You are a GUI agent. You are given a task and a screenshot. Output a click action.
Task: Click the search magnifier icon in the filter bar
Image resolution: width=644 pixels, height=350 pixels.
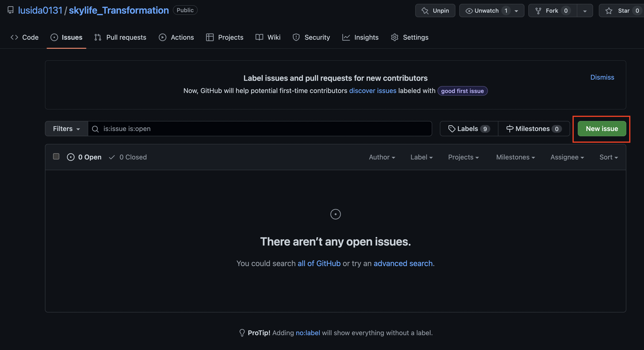point(95,129)
